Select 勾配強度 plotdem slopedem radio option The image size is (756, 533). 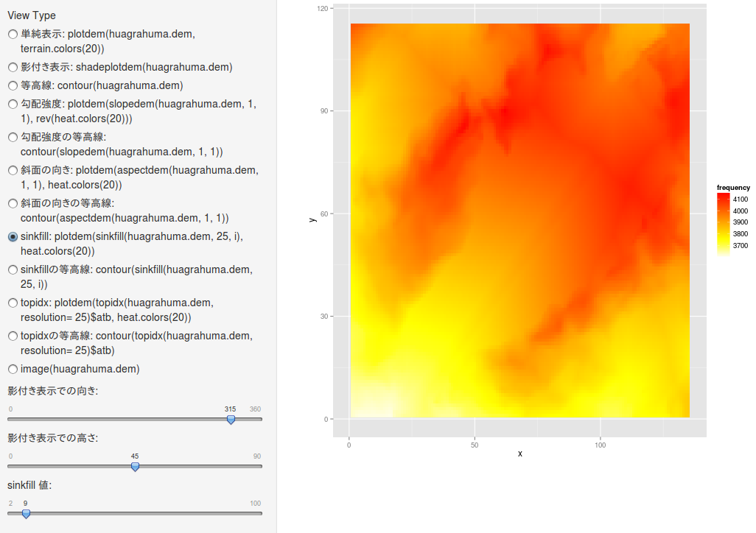point(13,104)
